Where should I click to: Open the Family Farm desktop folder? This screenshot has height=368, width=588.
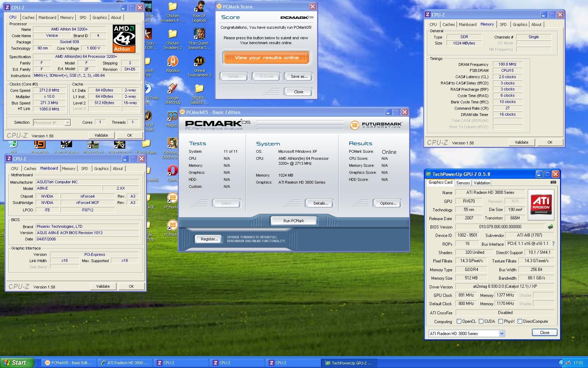146,146
